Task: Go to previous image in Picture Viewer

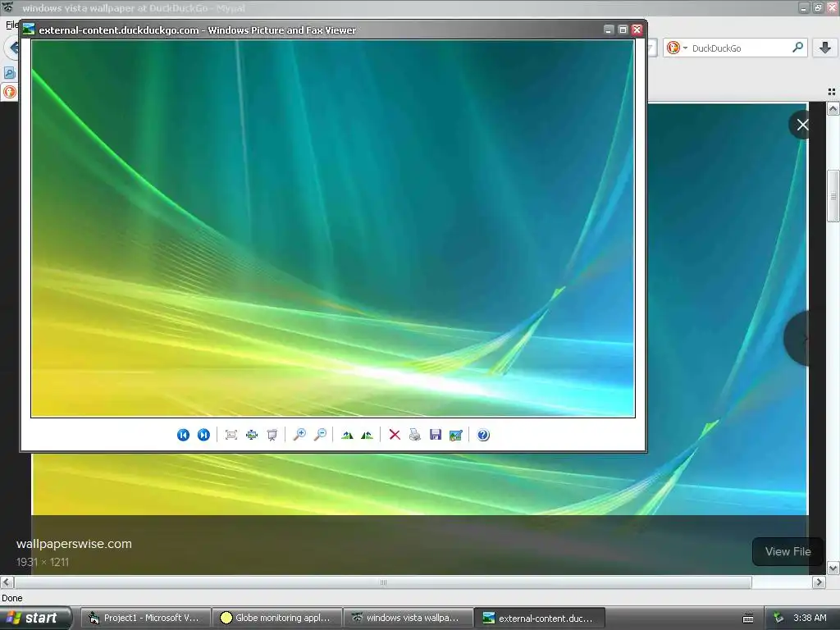Action: point(183,435)
